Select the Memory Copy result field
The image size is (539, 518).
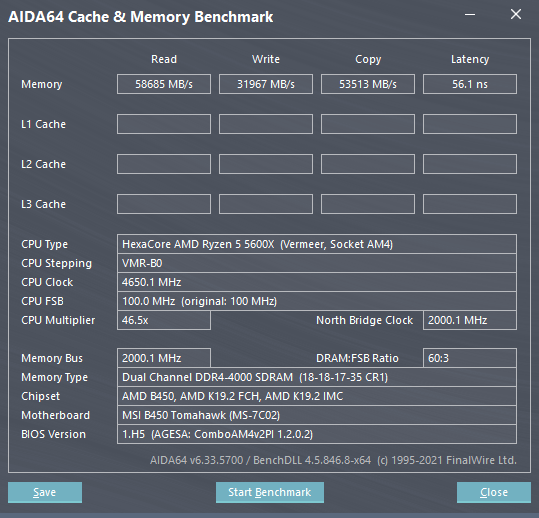[368, 84]
